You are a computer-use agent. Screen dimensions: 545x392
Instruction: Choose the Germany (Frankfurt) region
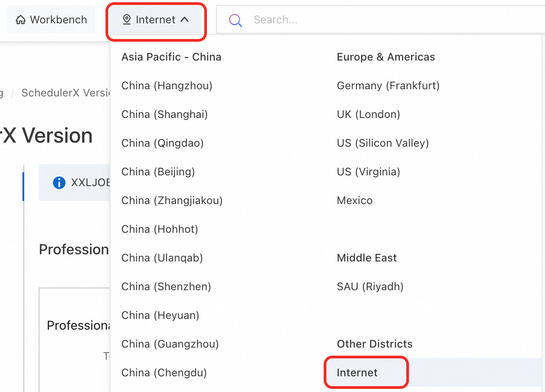point(388,85)
